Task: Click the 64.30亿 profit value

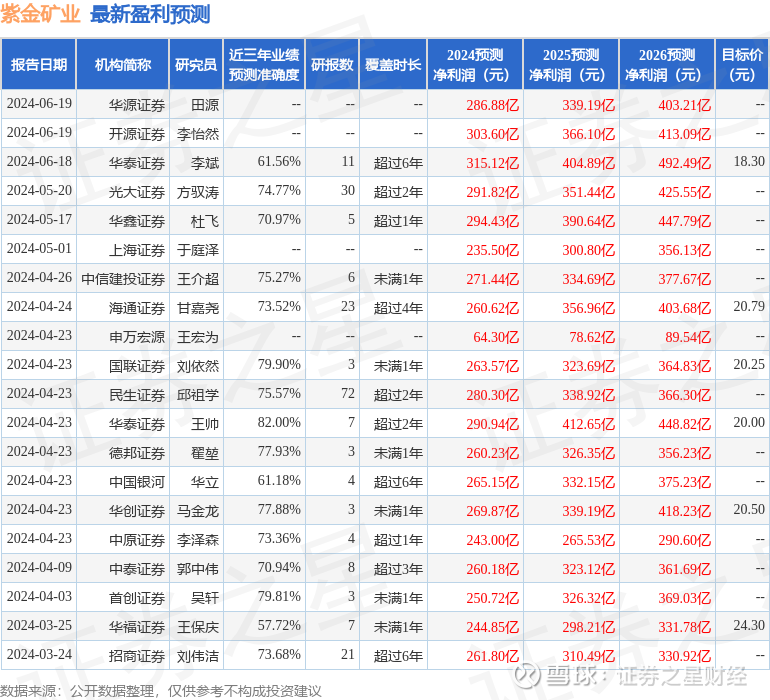Action: [x=496, y=336]
